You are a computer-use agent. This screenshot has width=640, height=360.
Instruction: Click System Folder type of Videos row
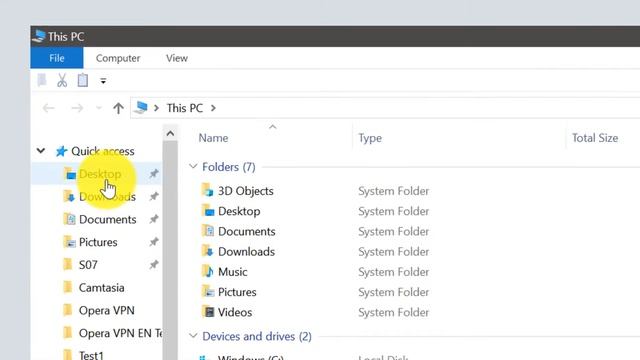click(393, 312)
